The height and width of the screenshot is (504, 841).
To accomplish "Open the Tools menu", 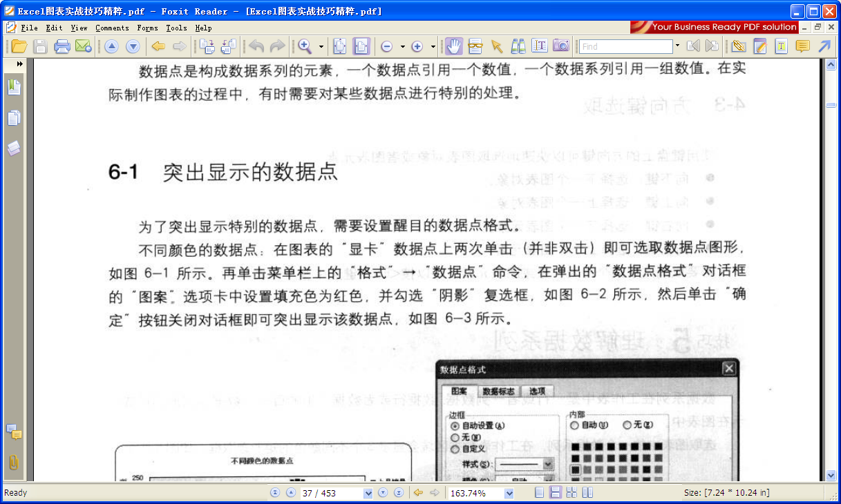I will pyautogui.click(x=176, y=28).
